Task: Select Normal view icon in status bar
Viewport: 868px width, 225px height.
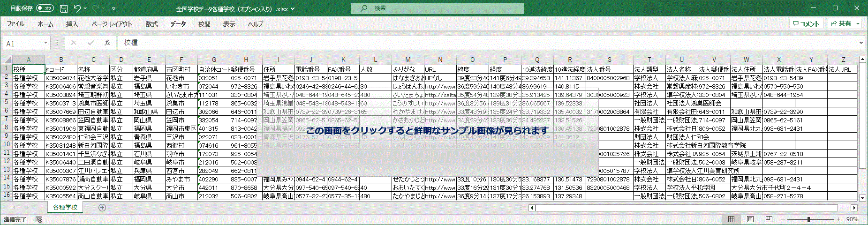Action: pos(731,219)
